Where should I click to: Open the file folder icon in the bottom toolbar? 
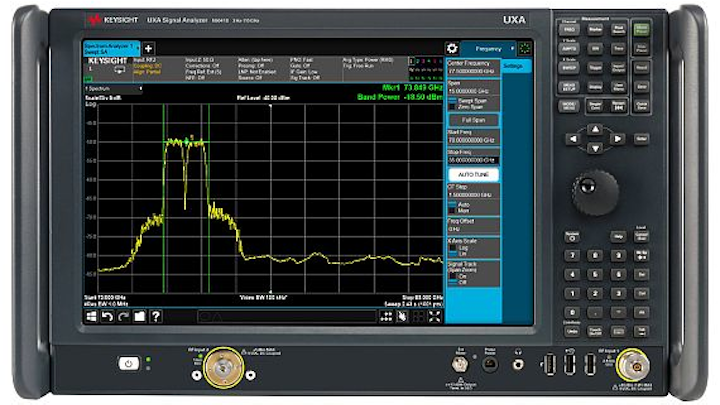pyautogui.click(x=140, y=316)
